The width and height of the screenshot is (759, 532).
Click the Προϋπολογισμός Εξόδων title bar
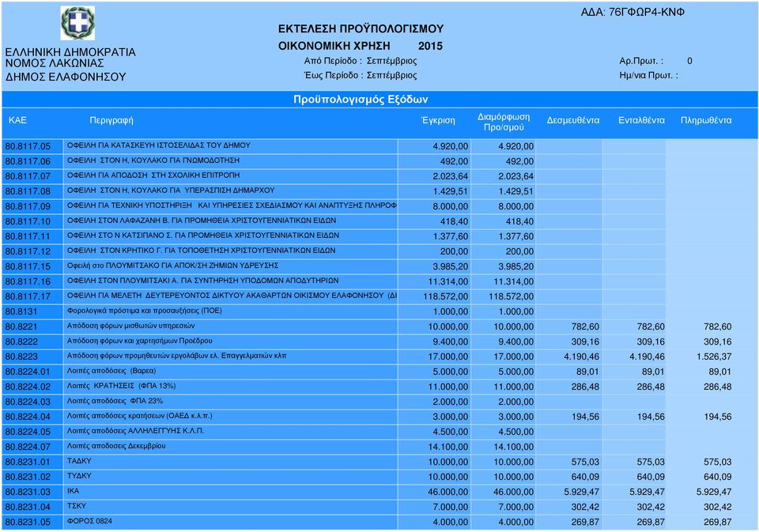379,100
